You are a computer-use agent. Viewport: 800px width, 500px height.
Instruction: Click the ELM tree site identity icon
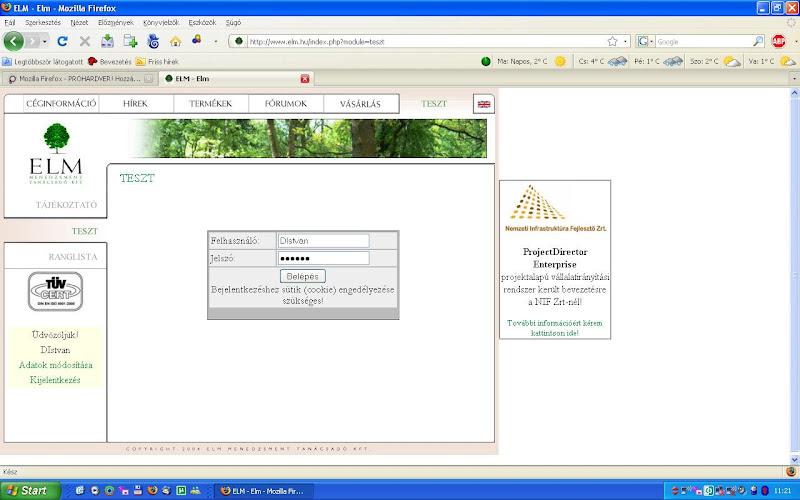coord(238,41)
